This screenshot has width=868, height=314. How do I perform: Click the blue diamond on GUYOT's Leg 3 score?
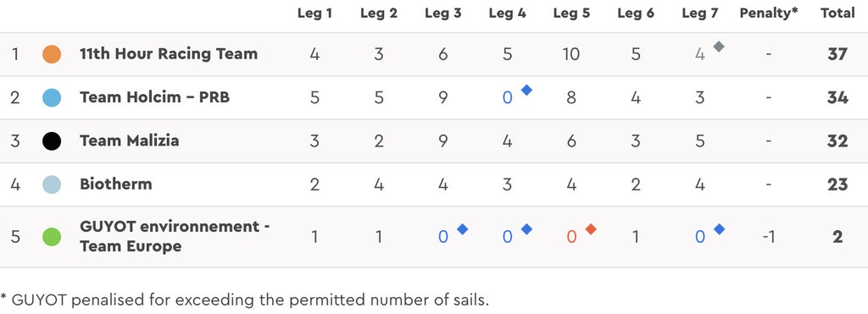coord(462,229)
